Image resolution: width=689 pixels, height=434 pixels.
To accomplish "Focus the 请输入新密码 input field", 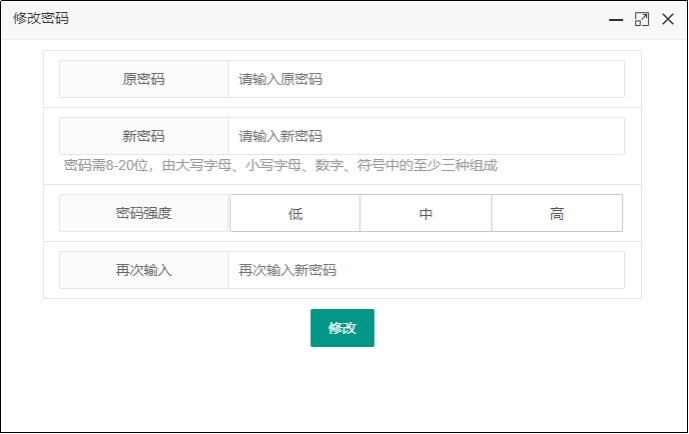I will tap(425, 136).
